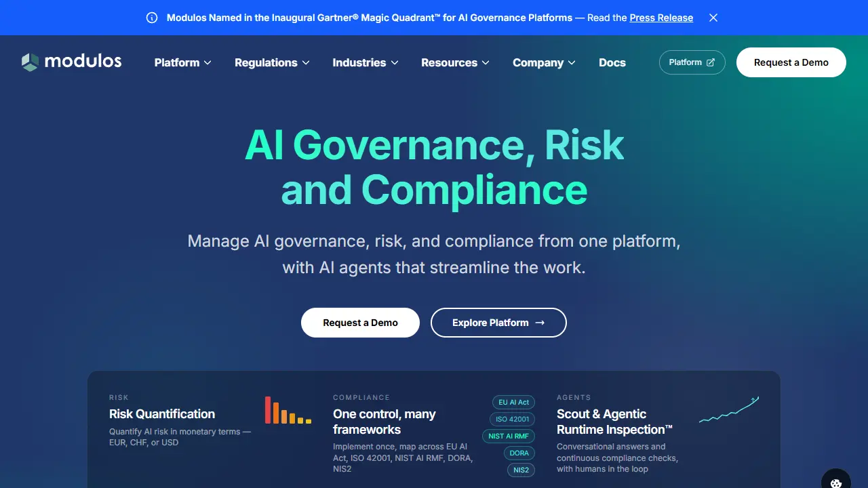868x488 pixels.
Task: Click the Modulos Named in the Inaugural Gartner text
Action: 370,18
